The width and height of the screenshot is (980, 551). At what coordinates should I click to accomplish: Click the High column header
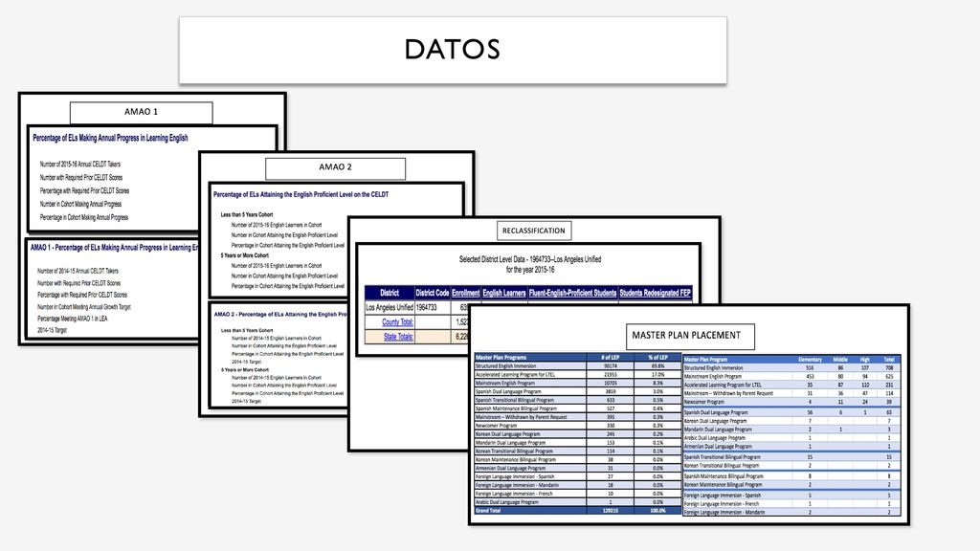click(x=865, y=360)
